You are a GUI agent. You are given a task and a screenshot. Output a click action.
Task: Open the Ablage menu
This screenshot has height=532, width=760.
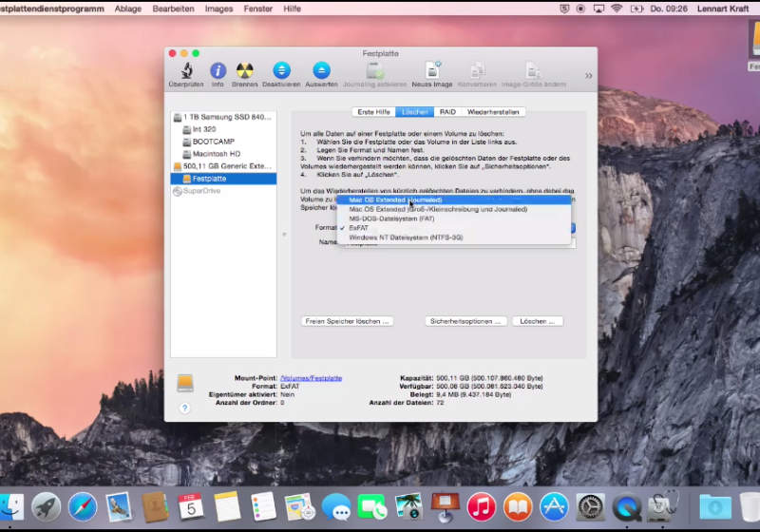[128, 8]
